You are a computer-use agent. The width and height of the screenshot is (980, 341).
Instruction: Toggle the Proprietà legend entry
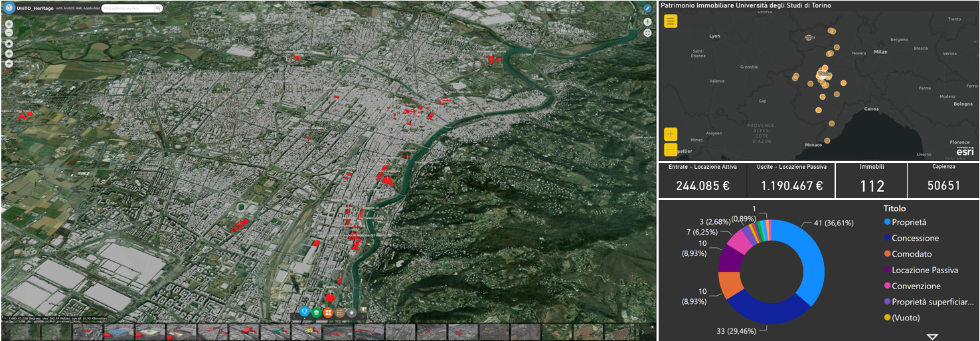tap(908, 223)
